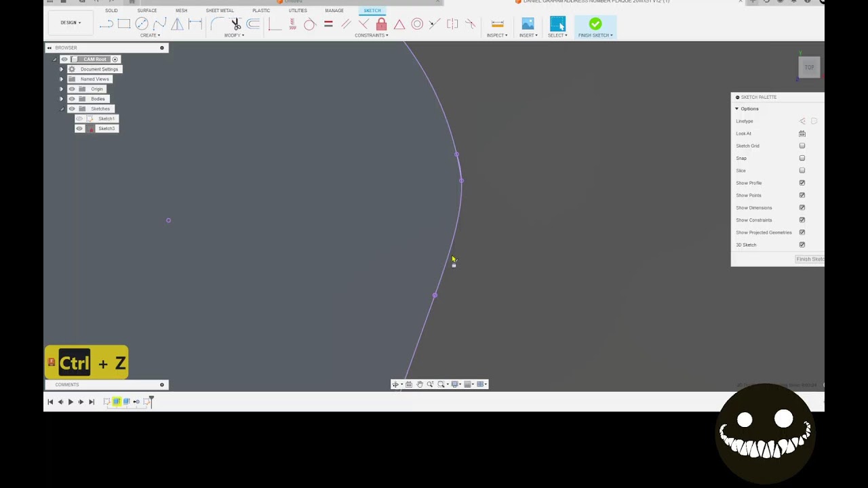This screenshot has width=868, height=488.
Task: Apply the Tangent constraint
Action: pyautogui.click(x=310, y=24)
